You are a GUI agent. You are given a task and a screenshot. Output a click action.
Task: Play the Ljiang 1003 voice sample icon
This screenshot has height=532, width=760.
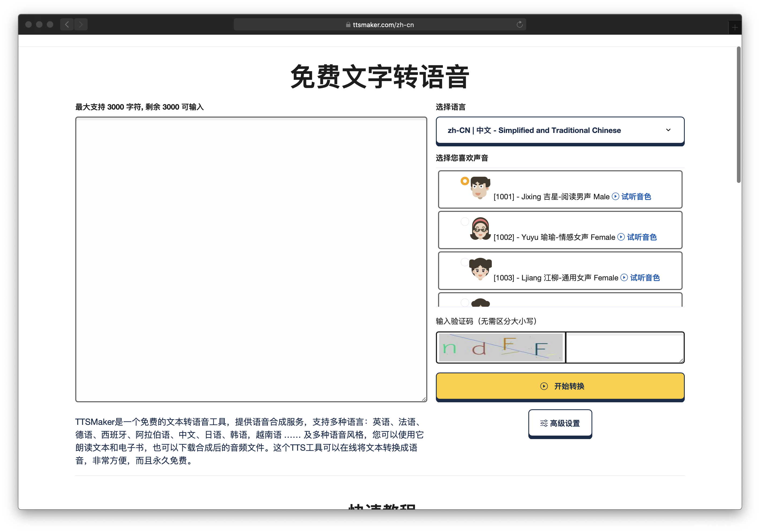[x=624, y=278]
